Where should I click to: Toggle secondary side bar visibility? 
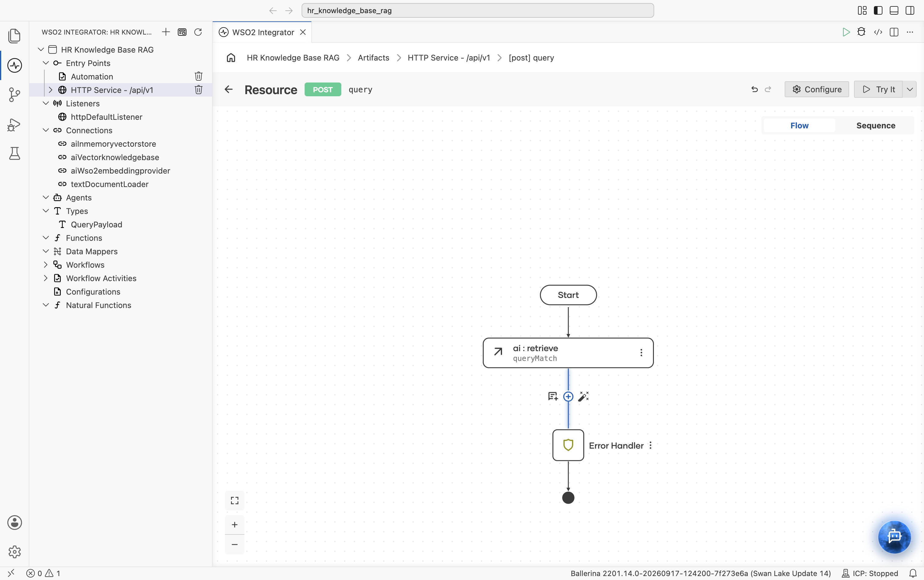coord(909,10)
